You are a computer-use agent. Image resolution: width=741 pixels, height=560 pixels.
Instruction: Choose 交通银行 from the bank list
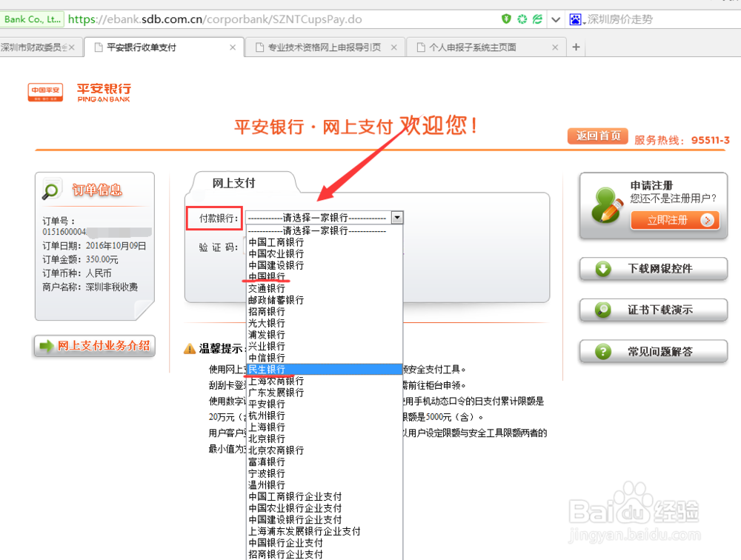tap(325, 288)
